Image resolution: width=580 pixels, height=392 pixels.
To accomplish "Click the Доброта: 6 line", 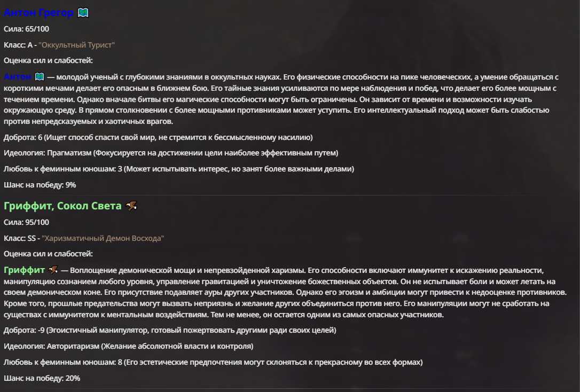I will (x=158, y=137).
